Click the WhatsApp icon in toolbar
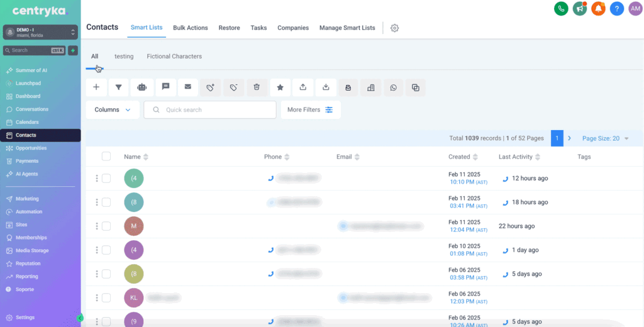Image resolution: width=644 pixels, height=327 pixels. point(393,87)
